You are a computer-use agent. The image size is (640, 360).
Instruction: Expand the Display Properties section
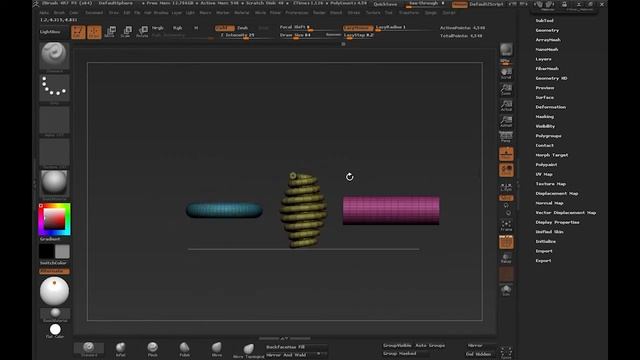(x=558, y=222)
